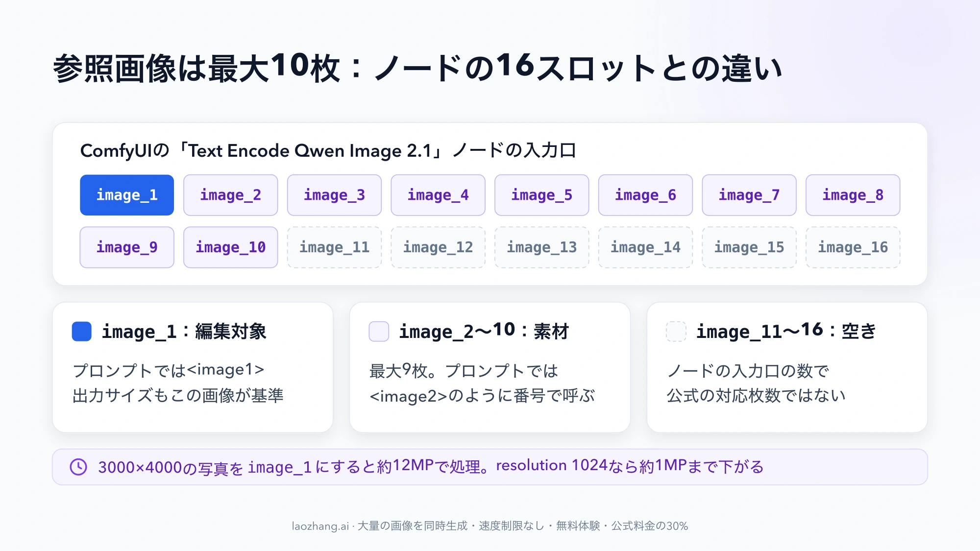The width and height of the screenshot is (980, 551).
Task: Click the image_11〜16：空き card title
Action: pos(786,332)
